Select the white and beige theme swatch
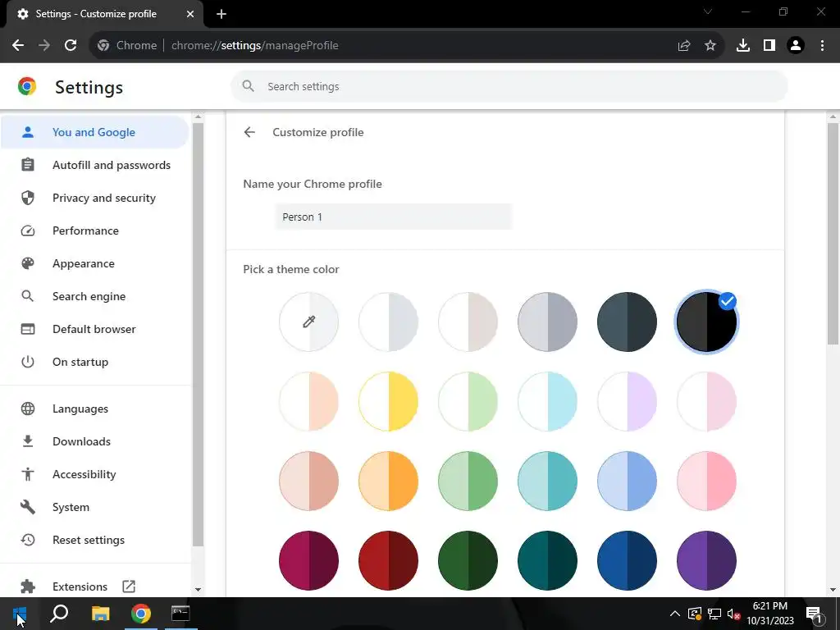The width and height of the screenshot is (840, 630). (468, 322)
